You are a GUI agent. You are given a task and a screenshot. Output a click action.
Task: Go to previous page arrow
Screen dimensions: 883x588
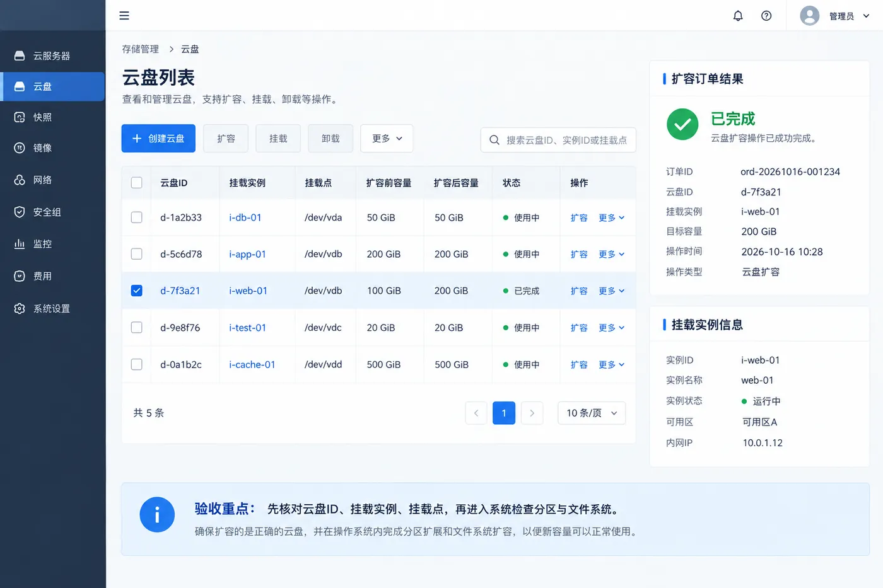tap(476, 413)
